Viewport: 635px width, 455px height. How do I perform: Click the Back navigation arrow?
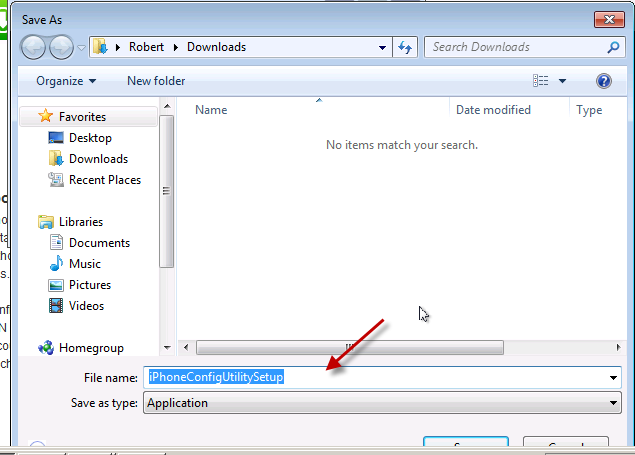click(x=33, y=47)
